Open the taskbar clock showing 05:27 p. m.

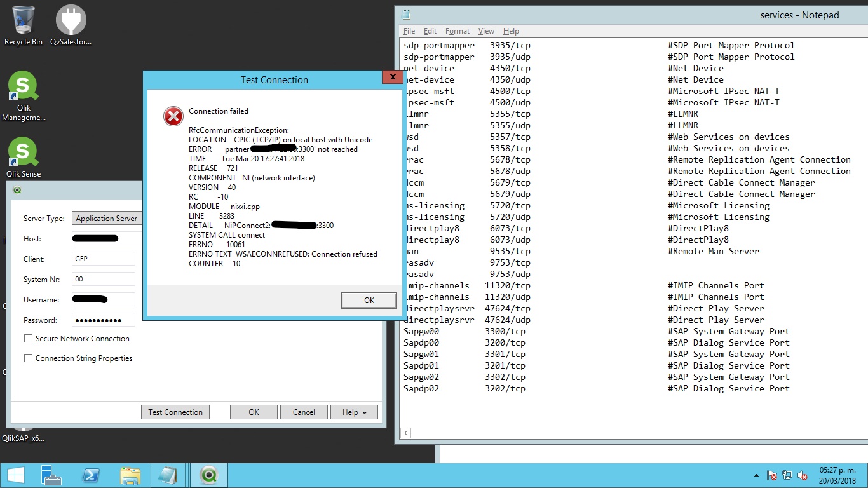(837, 475)
